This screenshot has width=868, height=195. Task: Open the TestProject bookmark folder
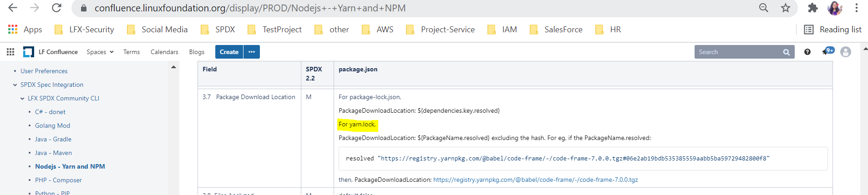[x=274, y=30]
